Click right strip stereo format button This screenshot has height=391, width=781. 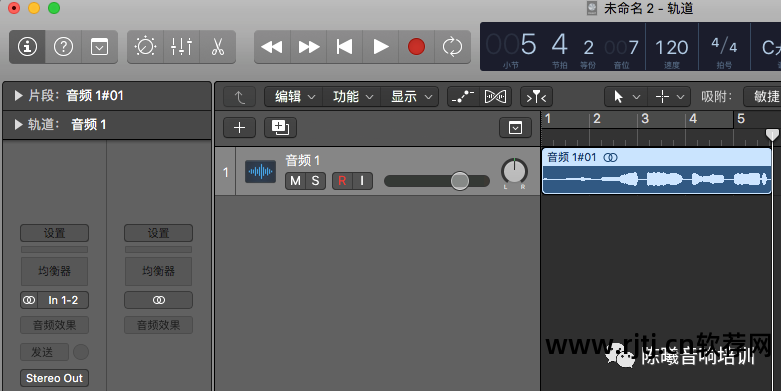click(x=158, y=300)
